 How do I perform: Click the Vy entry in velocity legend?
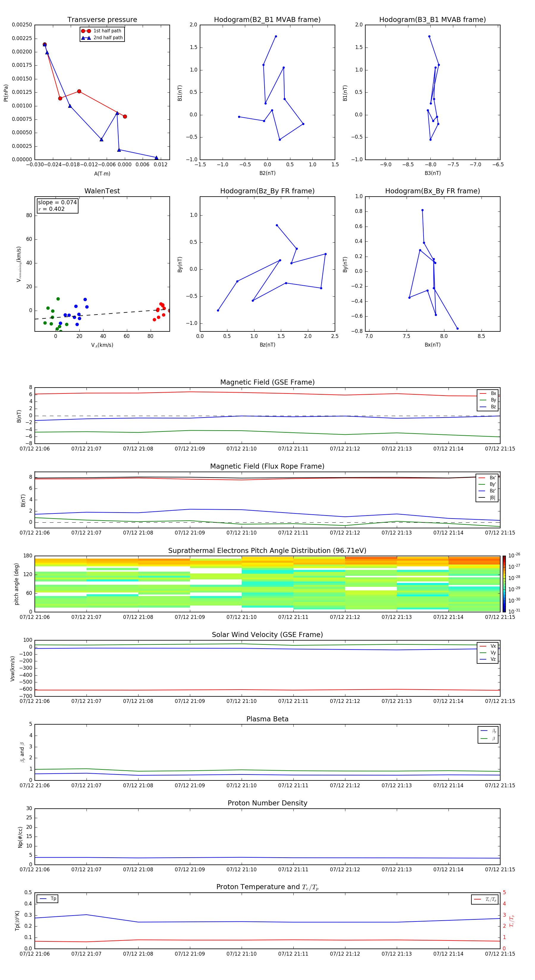(488, 652)
